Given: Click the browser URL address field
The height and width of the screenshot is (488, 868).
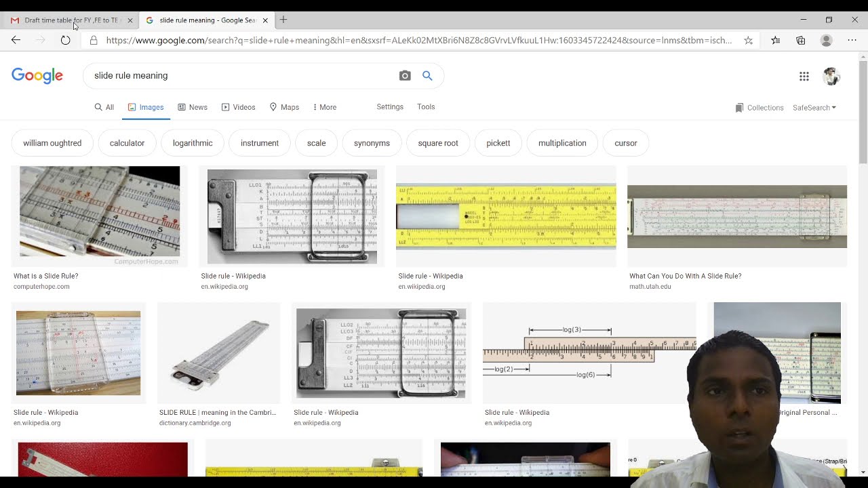Looking at the screenshot, I should point(418,41).
